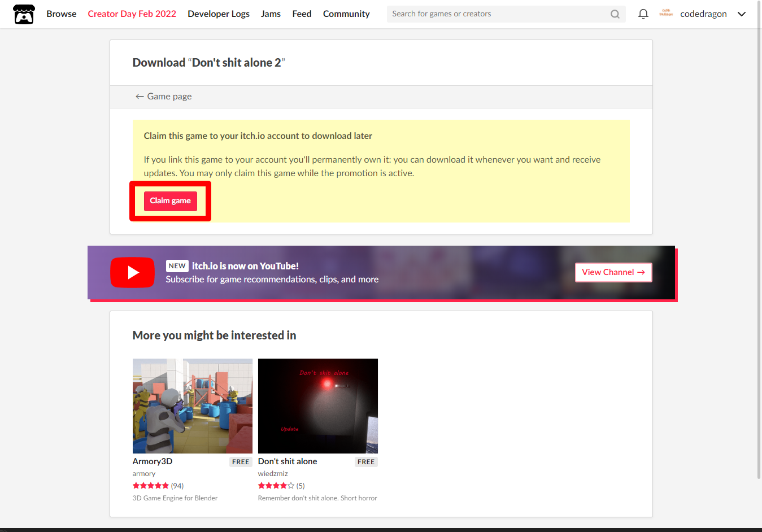Click the Download title heading
This screenshot has height=532, width=762.
click(208, 63)
